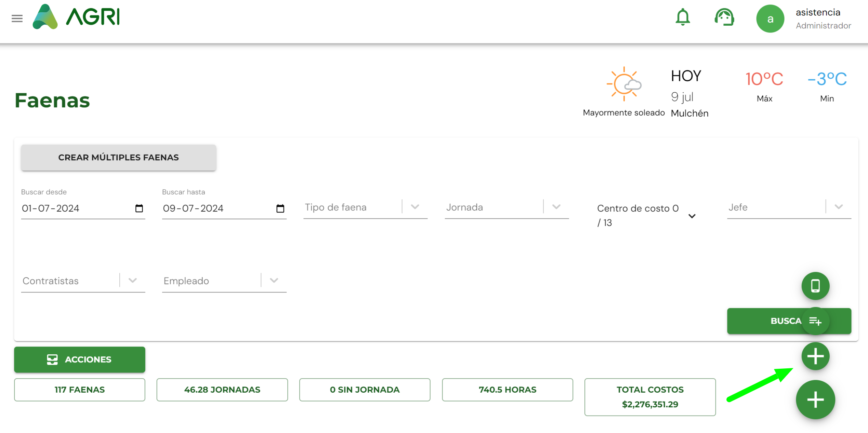
Task: Click the 117 Faenas summary box
Action: pos(80,390)
